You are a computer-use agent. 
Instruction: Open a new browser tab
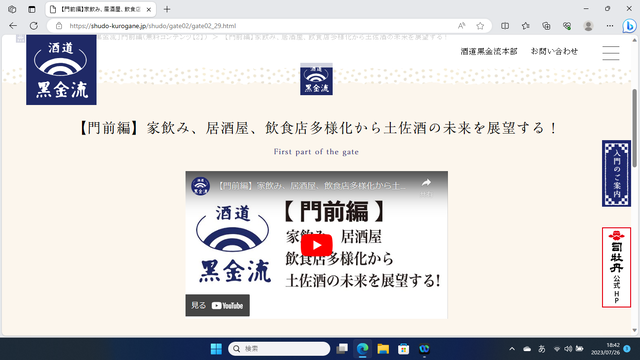point(167,9)
